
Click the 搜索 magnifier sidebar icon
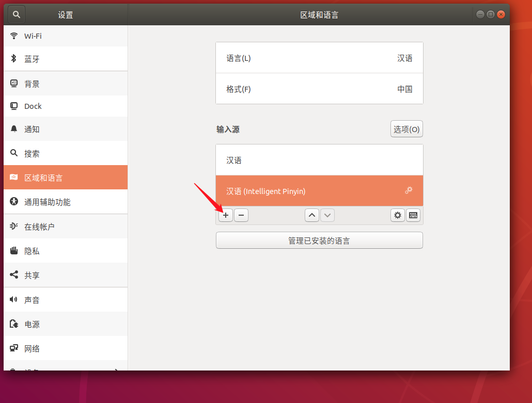pyautogui.click(x=14, y=153)
